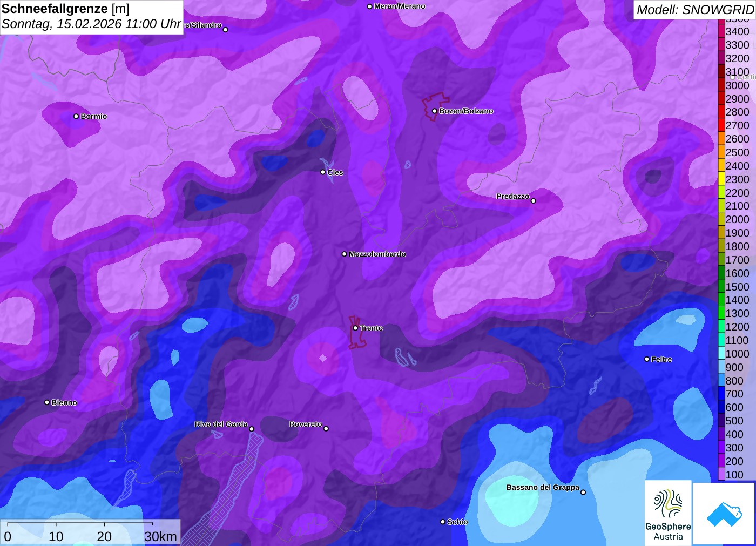Select the 400 purple legend swatch
This screenshot has width=756, height=546.
pos(721,434)
